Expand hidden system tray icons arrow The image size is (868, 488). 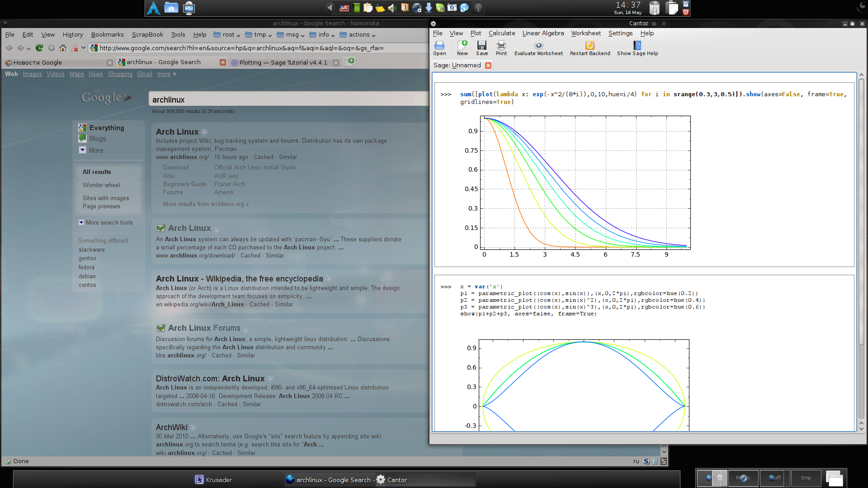(x=330, y=8)
